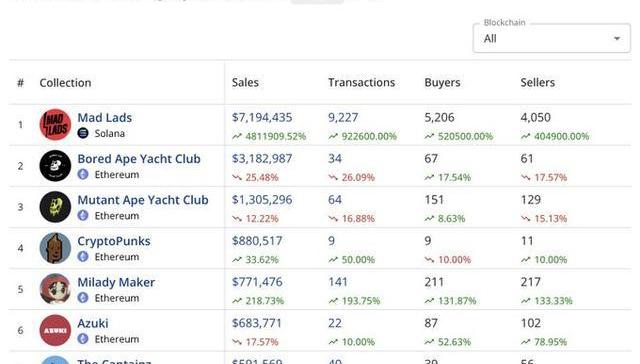Click the Mutant Ape Yacht Club logo
This screenshot has width=640, height=364.
55,207
